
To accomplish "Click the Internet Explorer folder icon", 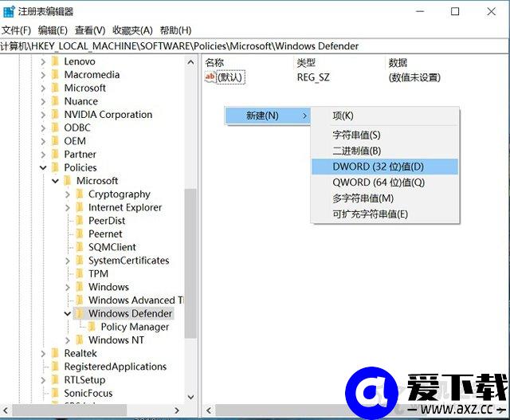I will tap(80, 207).
